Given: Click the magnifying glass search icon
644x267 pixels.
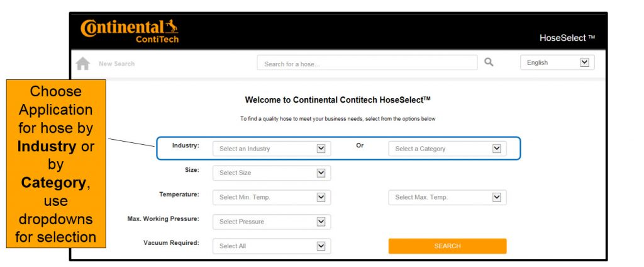Looking at the screenshot, I should coord(489,62).
